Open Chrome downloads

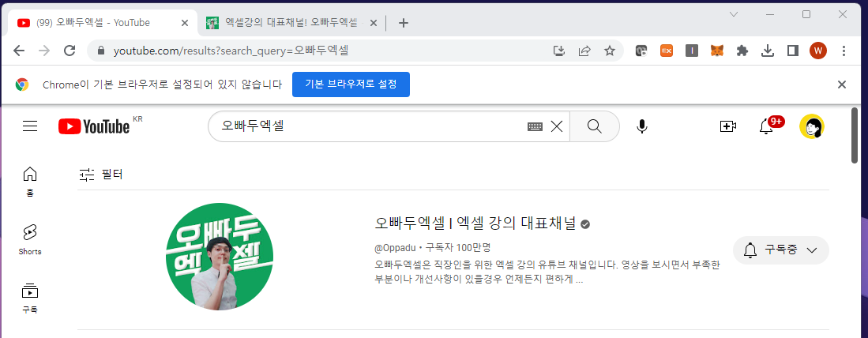pyautogui.click(x=767, y=51)
